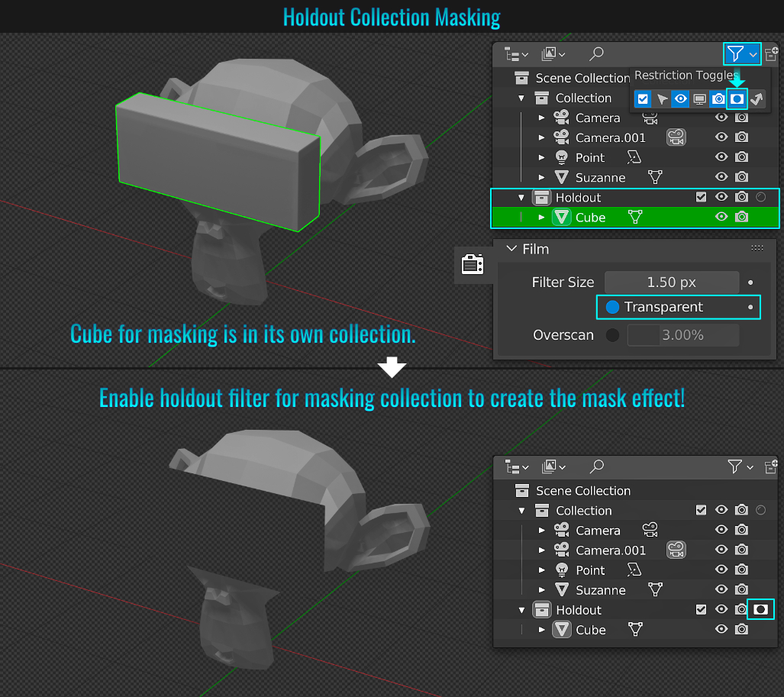The width and height of the screenshot is (784, 697).
Task: Click Suzanne mesh data icon in lower outliner
Action: (x=656, y=590)
